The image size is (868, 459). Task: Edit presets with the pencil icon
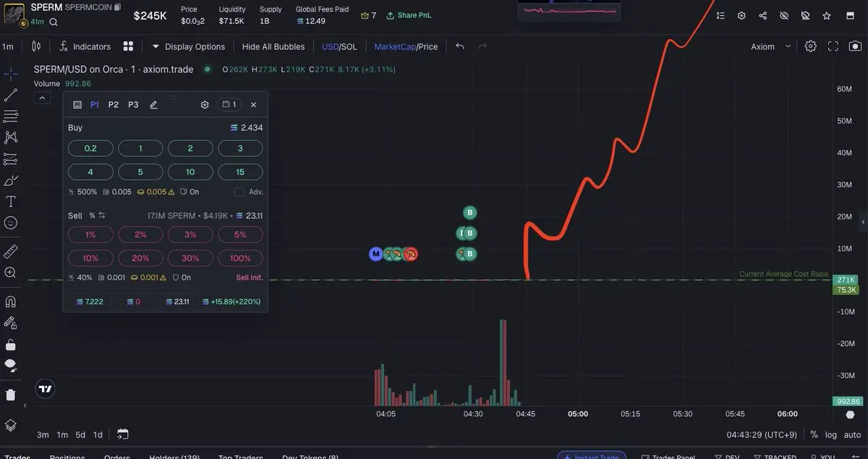tap(153, 105)
